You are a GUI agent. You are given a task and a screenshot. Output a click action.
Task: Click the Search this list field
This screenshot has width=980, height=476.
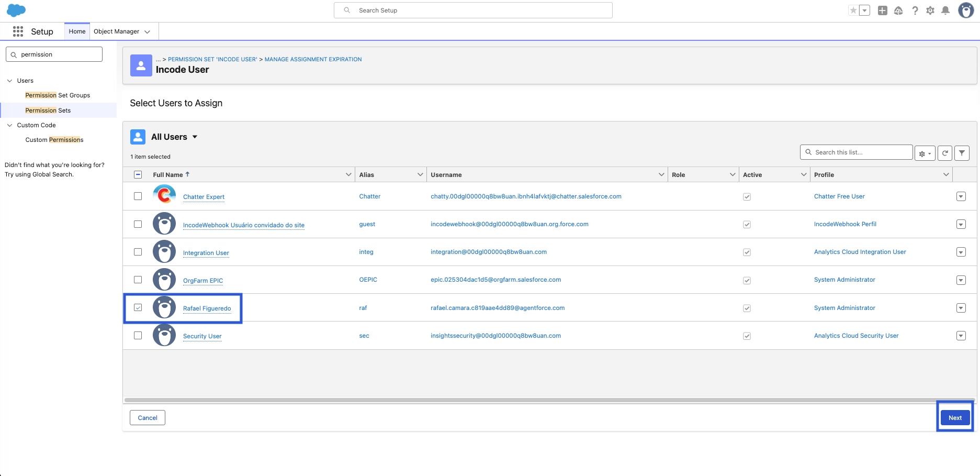click(857, 152)
